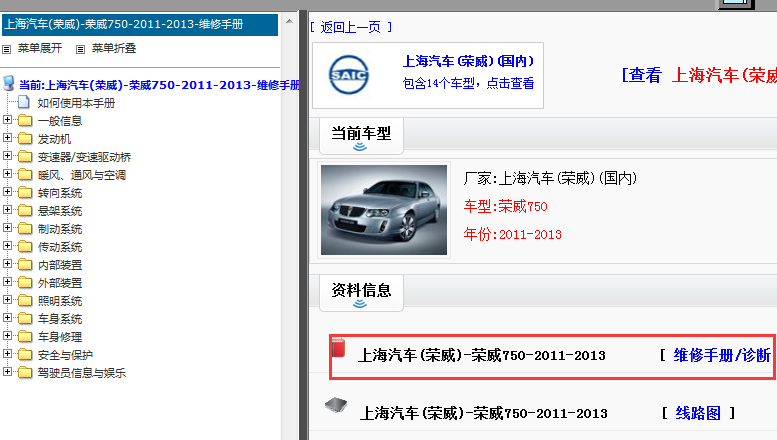The height and width of the screenshot is (440, 777).
Task: Expand the 车身系统 tree node
Action: coord(7,318)
